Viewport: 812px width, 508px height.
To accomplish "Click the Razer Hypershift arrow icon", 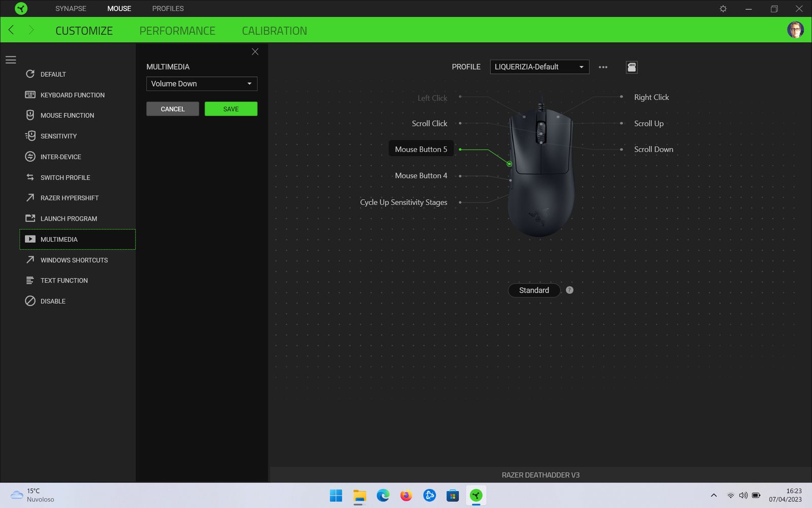I will 30,198.
